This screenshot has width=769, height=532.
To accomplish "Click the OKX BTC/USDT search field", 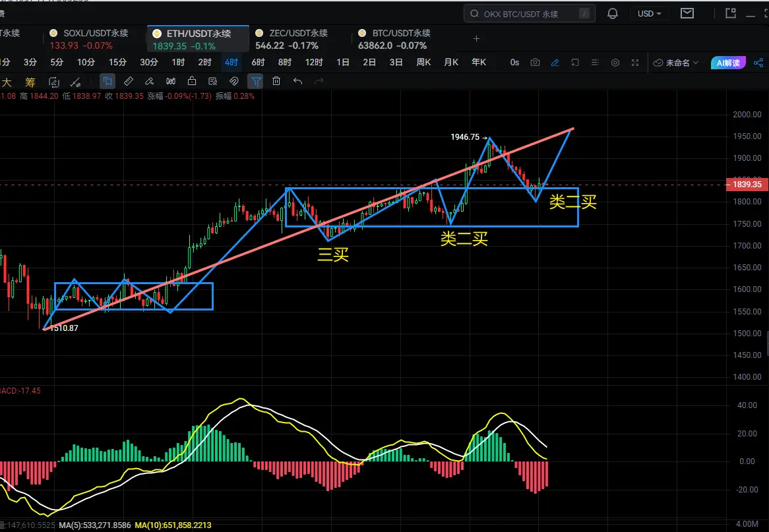I will point(529,14).
